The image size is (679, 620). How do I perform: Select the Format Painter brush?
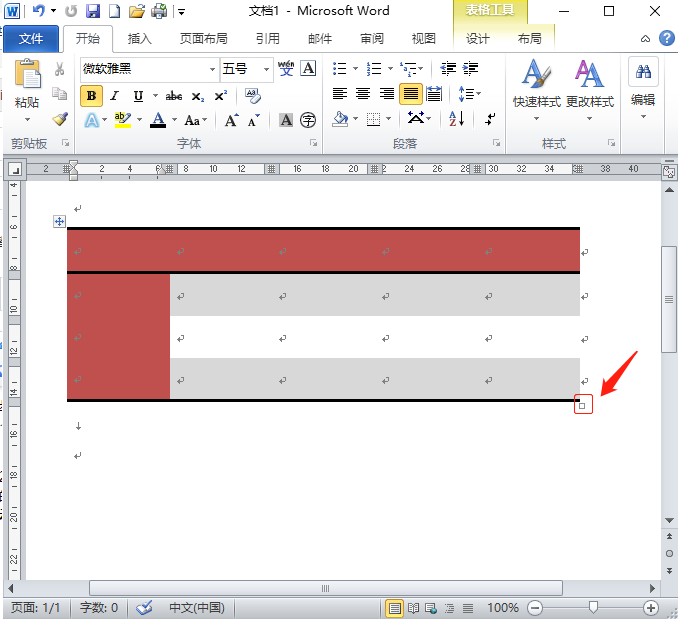click(60, 119)
